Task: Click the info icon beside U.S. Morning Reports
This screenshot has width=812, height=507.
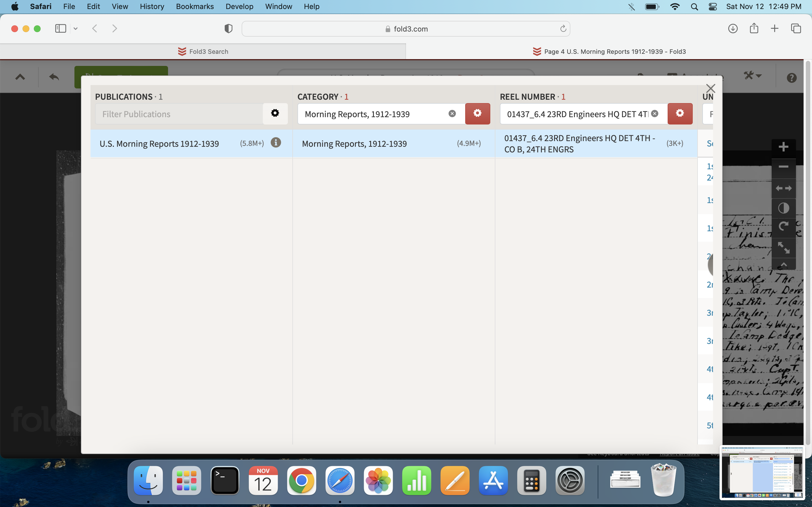Action: click(x=275, y=143)
